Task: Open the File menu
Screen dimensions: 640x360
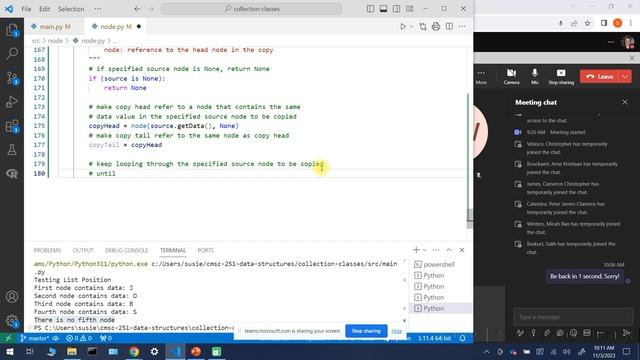Action: tap(26, 9)
